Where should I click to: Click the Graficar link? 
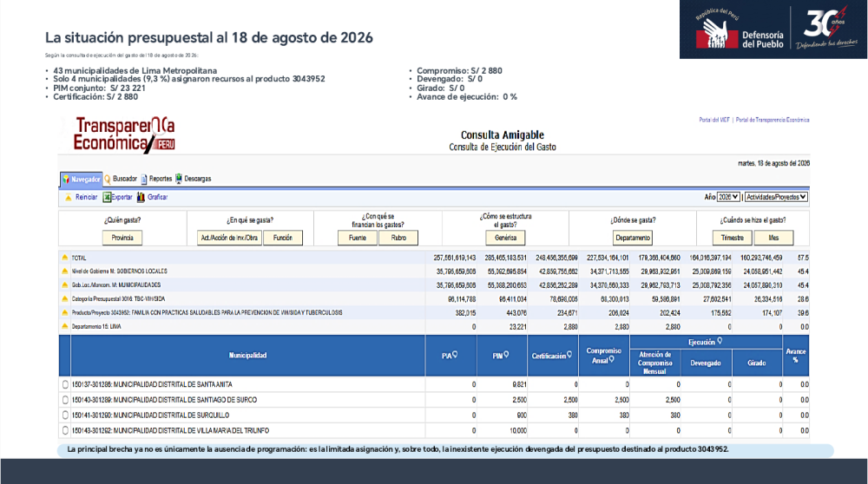point(158,197)
